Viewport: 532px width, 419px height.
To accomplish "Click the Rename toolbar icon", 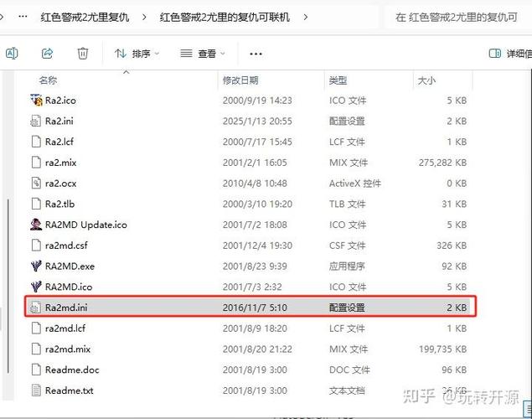I will 12,54.
